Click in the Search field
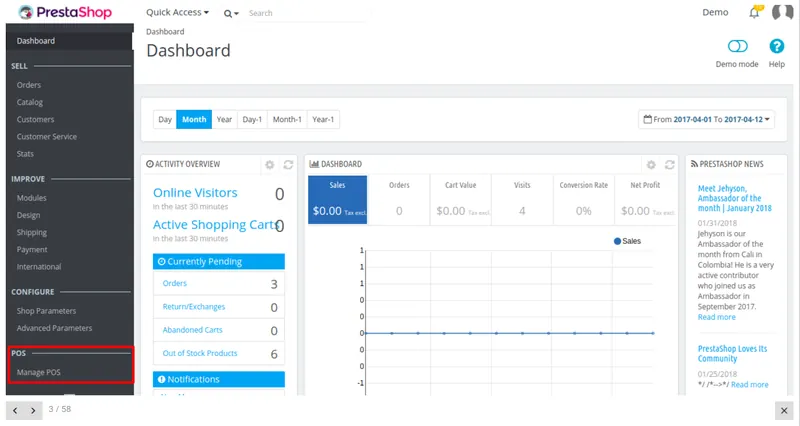The width and height of the screenshot is (800, 426). point(306,13)
